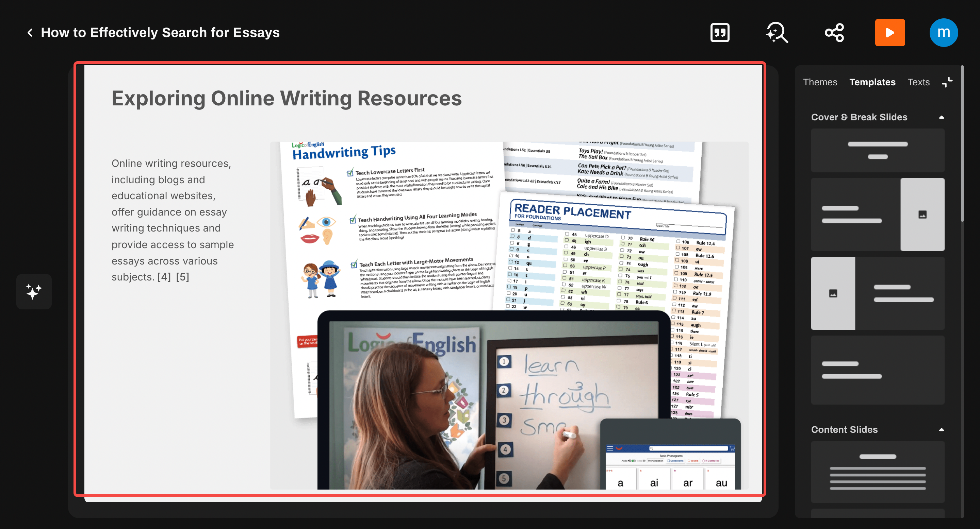Choose the cover template with image on right
The image size is (980, 529).
[878, 215]
